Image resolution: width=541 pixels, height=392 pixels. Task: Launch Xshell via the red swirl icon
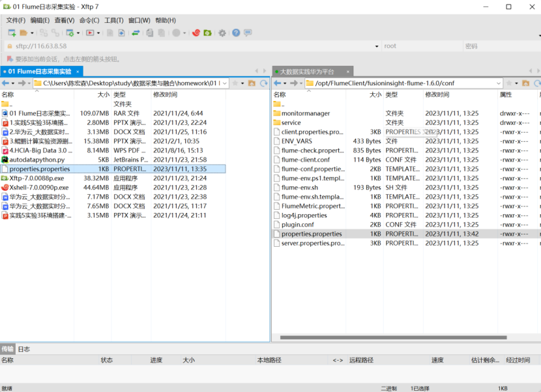196,33
